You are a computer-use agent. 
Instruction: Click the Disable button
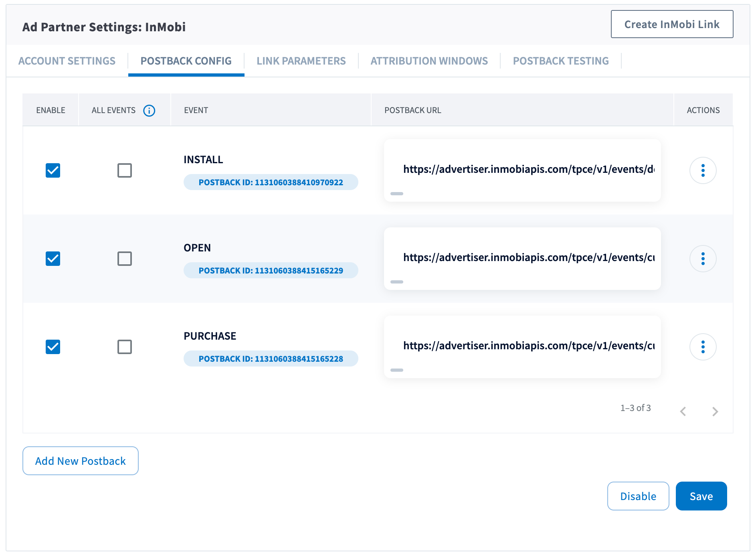638,496
